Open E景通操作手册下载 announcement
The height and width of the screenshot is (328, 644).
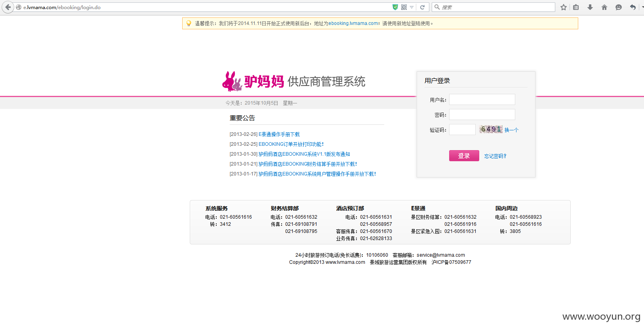[x=279, y=134]
